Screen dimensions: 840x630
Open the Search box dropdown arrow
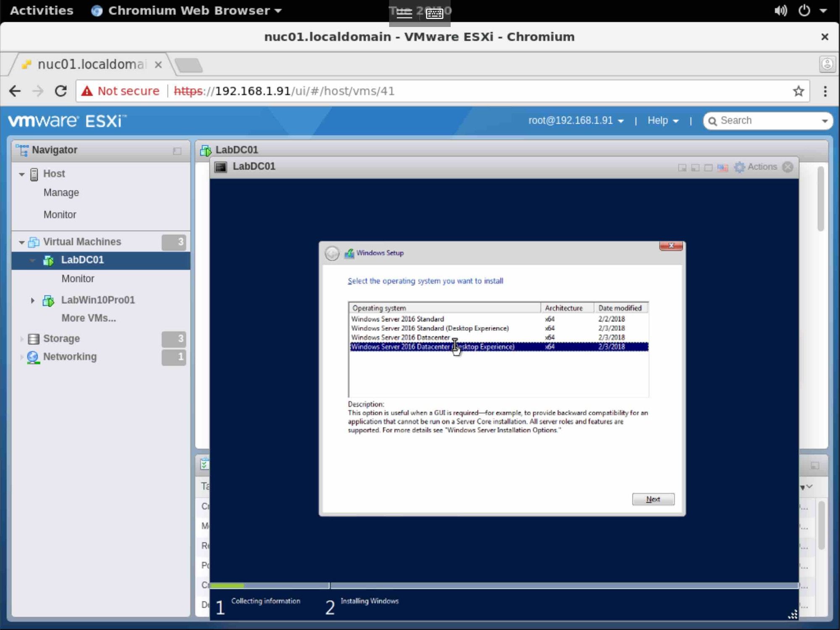[824, 121]
